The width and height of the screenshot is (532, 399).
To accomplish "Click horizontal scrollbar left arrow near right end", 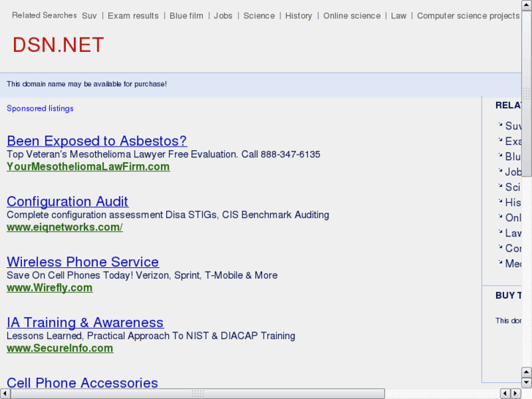I will click(505, 393).
